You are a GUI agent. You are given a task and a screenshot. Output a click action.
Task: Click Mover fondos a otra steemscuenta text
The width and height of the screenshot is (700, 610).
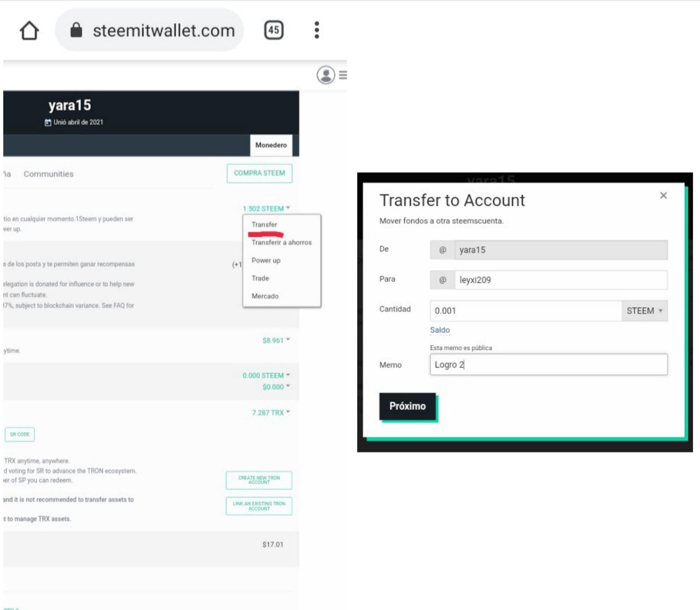click(441, 221)
